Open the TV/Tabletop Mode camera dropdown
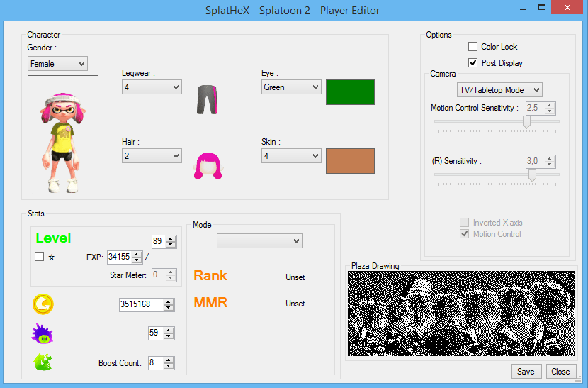 [x=499, y=90]
